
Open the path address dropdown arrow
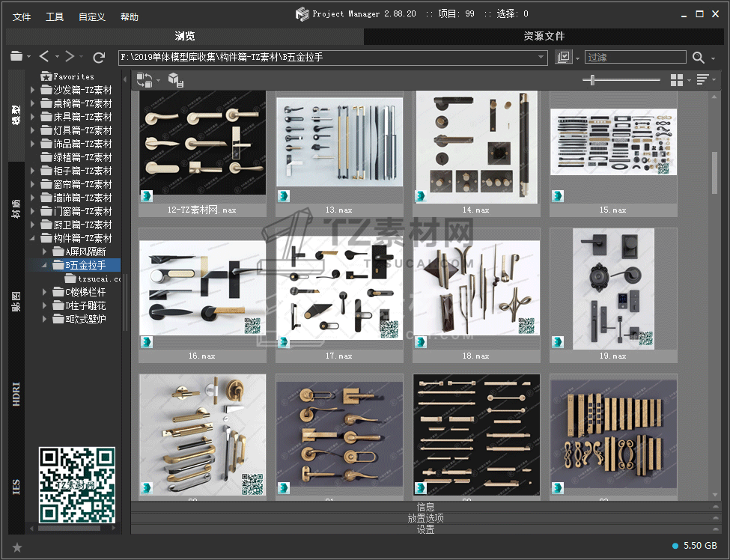click(541, 58)
